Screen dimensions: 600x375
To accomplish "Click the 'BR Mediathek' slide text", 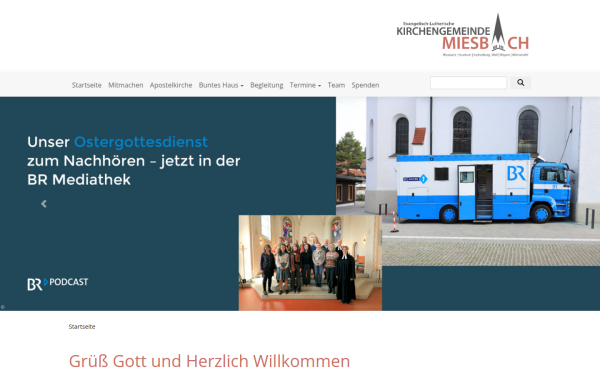I will coord(79,179).
